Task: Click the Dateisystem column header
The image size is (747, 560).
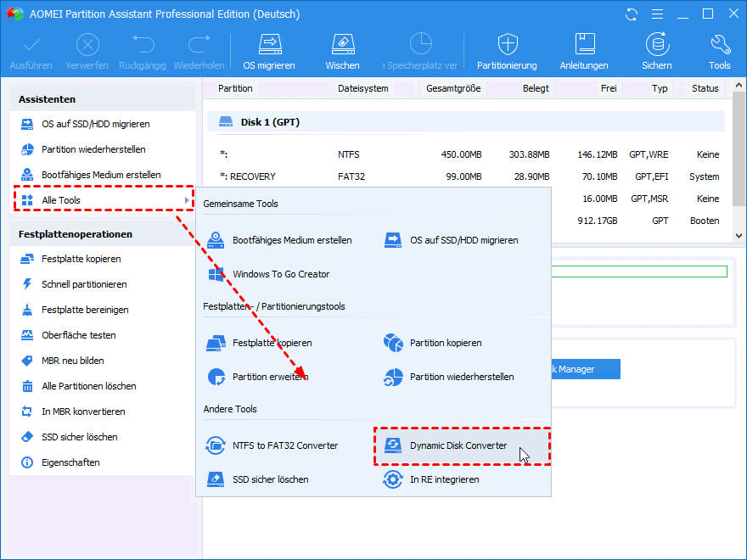Action: [363, 88]
